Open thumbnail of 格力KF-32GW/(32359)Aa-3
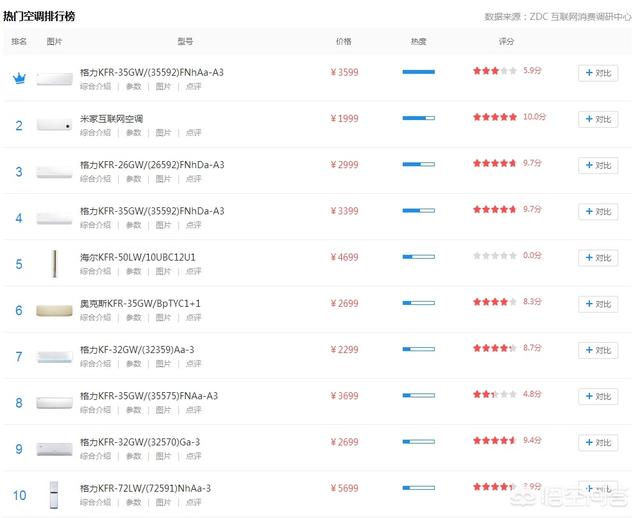Viewport: 640px width, 518px height. (x=54, y=357)
